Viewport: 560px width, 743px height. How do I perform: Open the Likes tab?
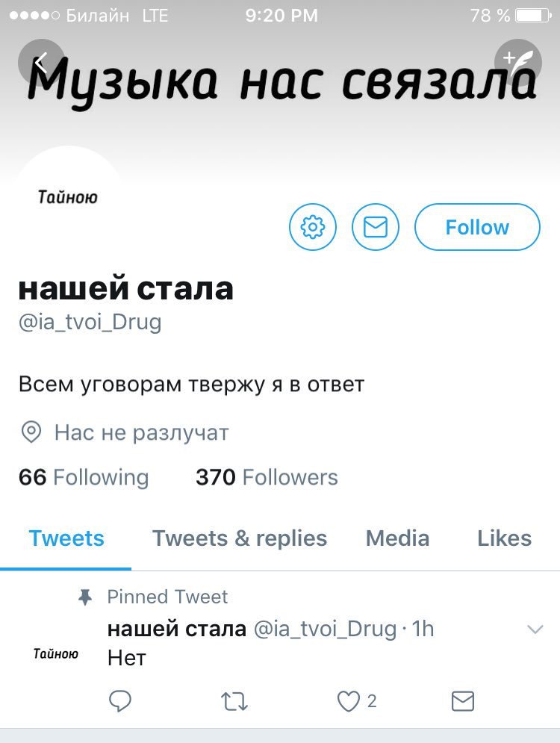(x=504, y=538)
